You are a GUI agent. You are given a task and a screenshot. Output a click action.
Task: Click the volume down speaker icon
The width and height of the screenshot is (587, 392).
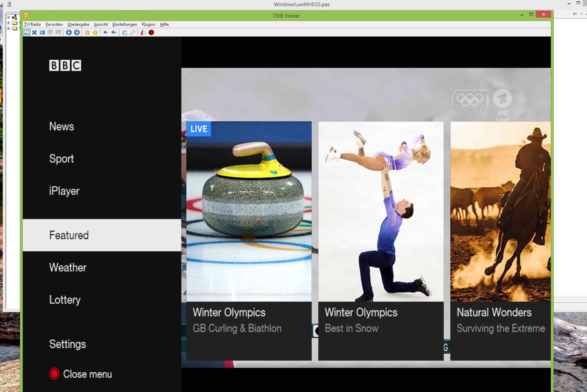click(106, 33)
